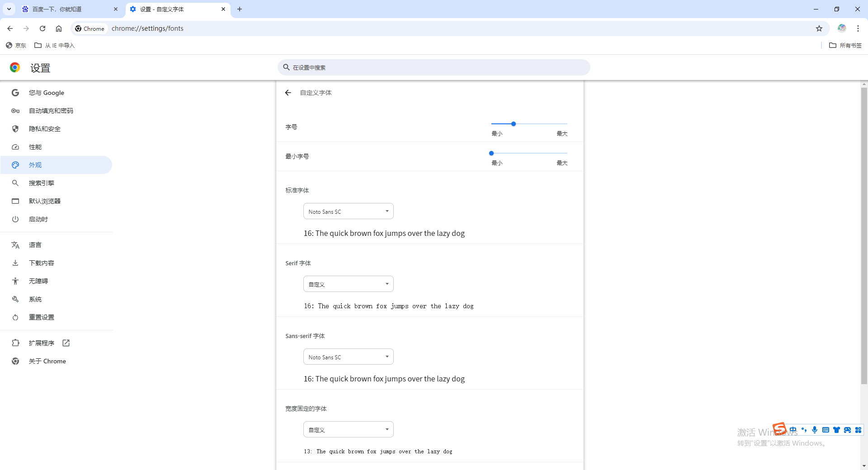Toggle Chinese/English mode 中 in Sogou bar

click(x=793, y=430)
